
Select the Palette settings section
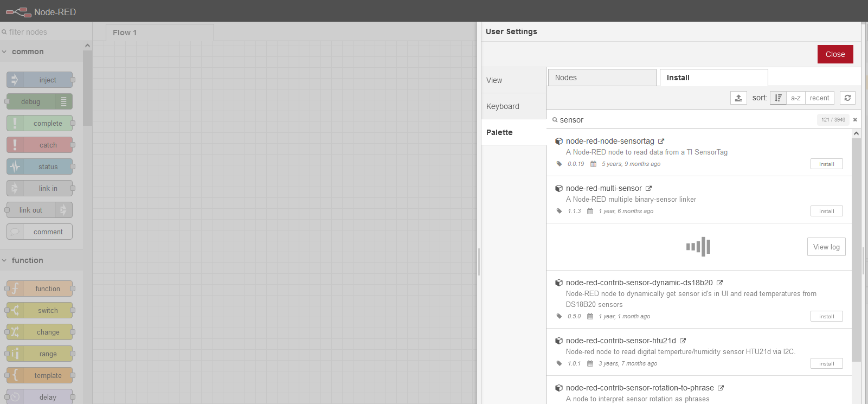click(x=513, y=132)
